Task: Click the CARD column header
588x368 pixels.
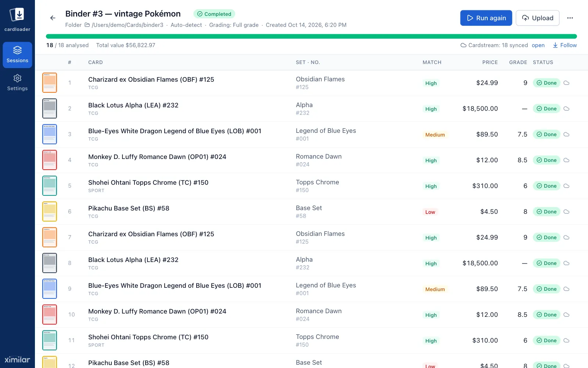Action: click(96, 62)
